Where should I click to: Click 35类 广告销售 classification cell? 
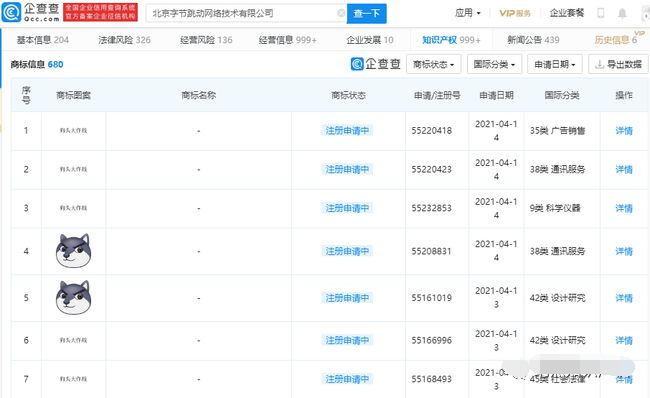558,131
